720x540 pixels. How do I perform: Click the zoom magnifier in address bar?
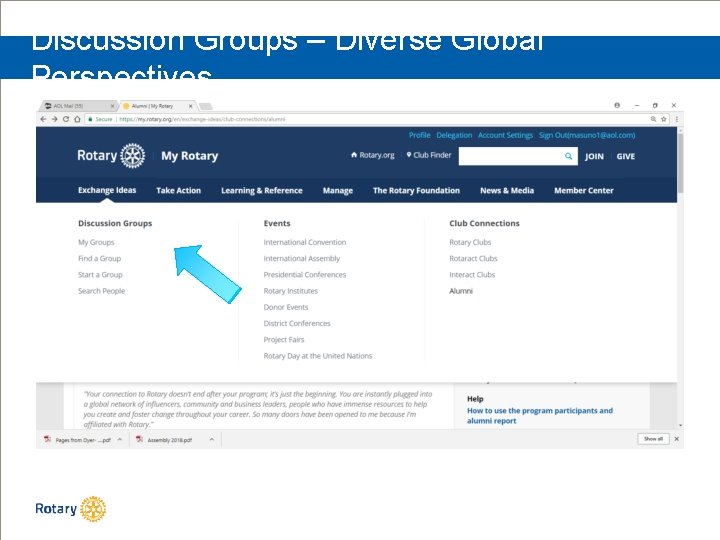653,119
